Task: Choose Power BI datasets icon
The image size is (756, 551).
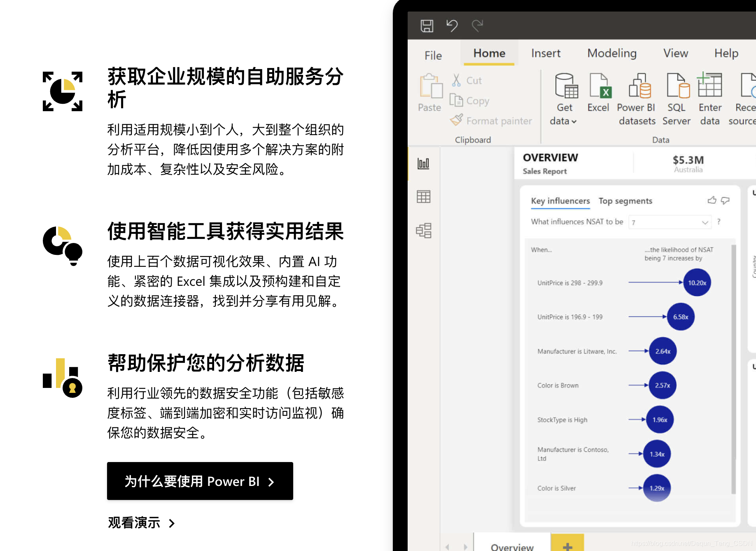Action: pyautogui.click(x=639, y=86)
